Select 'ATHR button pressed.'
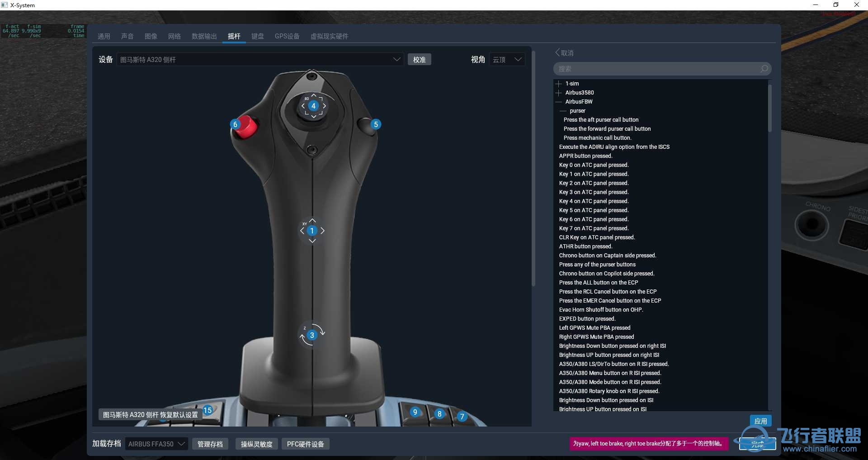Screen dimensions: 868x460 585,247
